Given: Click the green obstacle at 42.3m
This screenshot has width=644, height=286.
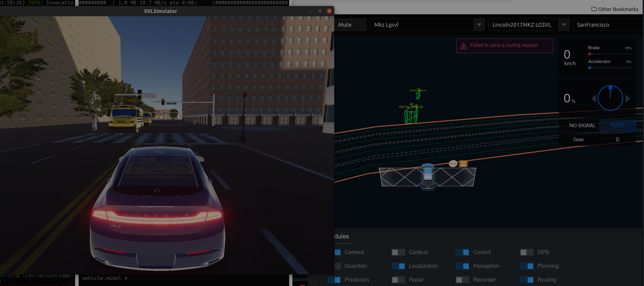Looking at the screenshot, I should click(x=418, y=95).
